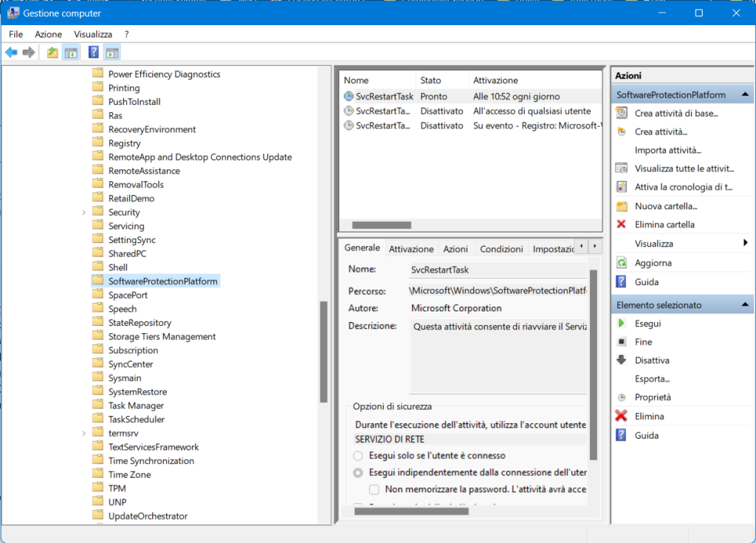
Task: Check 'Non memorizzare la password' checkbox
Action: [x=374, y=489]
